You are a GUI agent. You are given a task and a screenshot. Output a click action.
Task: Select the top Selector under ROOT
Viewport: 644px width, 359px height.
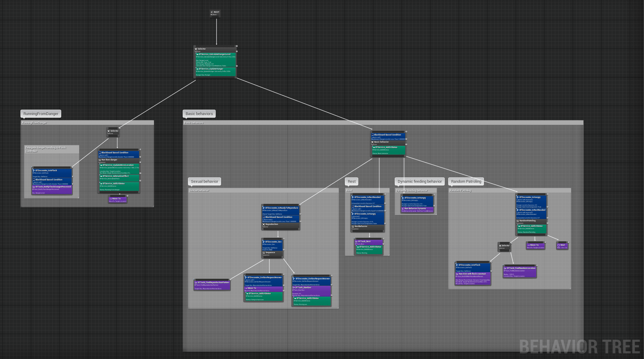(215, 50)
